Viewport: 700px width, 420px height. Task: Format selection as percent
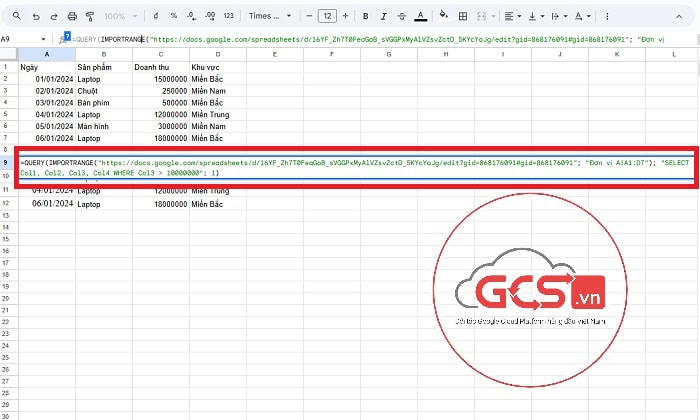click(174, 16)
